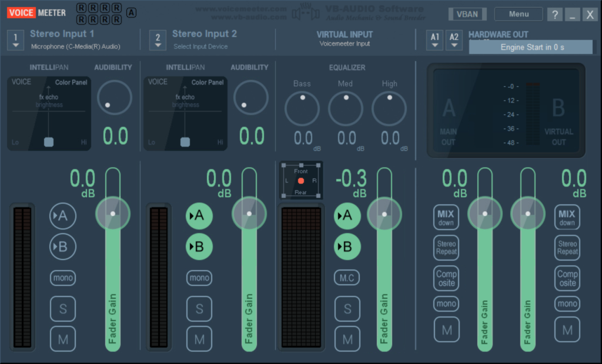Enable mono on bus B output
The width and height of the screenshot is (602, 364).
pyautogui.click(x=567, y=304)
